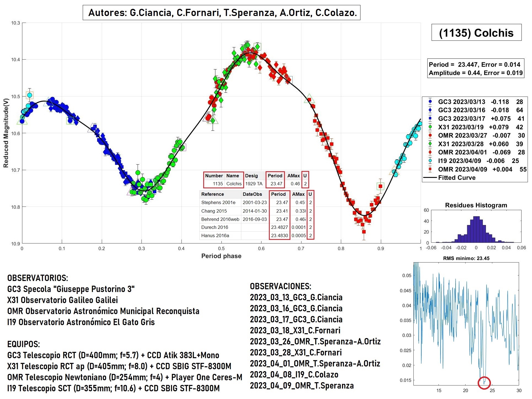The height and width of the screenshot is (399, 532).
Task: Click the Hanus 2016a reference cell
Action: coord(220,235)
